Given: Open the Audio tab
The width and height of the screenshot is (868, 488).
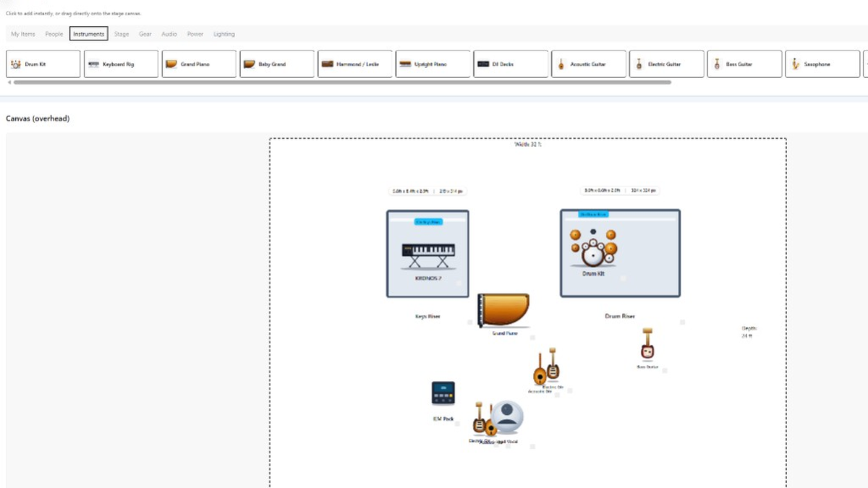Looking at the screenshot, I should click(x=169, y=34).
